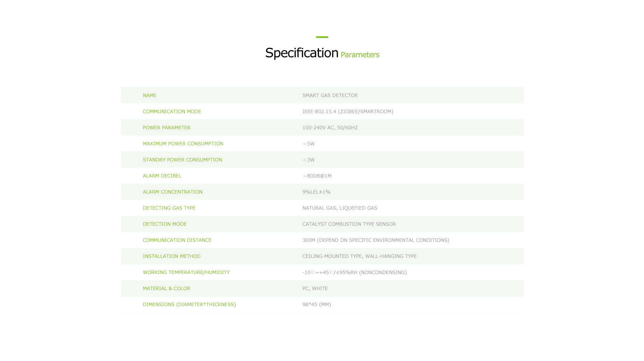Click the STANDBY POWER CONSUMPTION label
This screenshot has width=644, height=361.
point(182,160)
